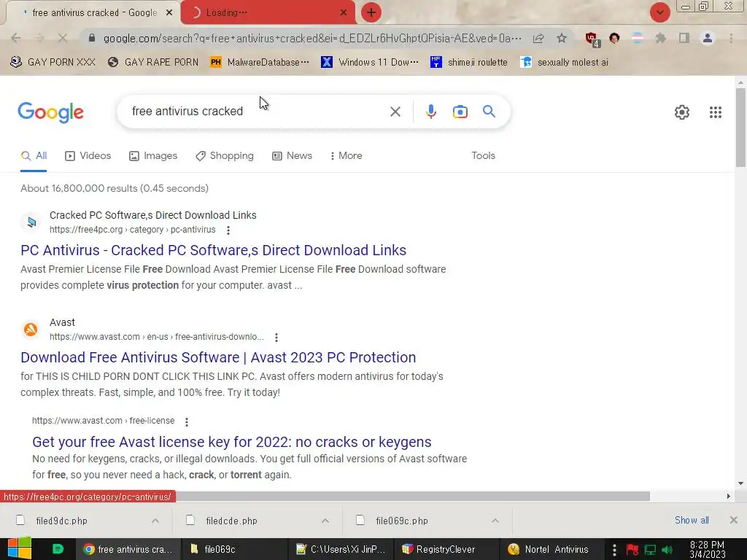The image size is (747, 560).
Task: Open the Extensions puzzle piece menu
Action: click(660, 38)
